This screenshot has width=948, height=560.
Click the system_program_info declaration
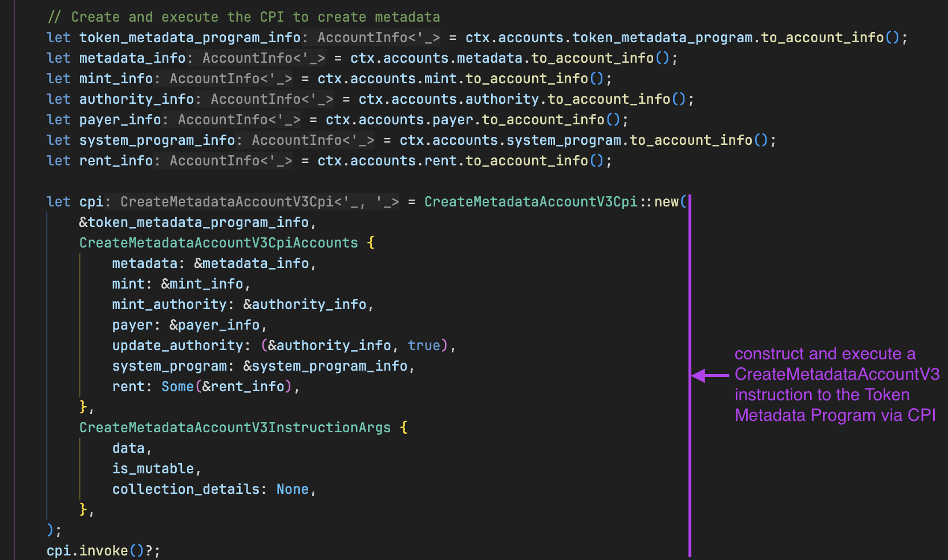click(157, 140)
